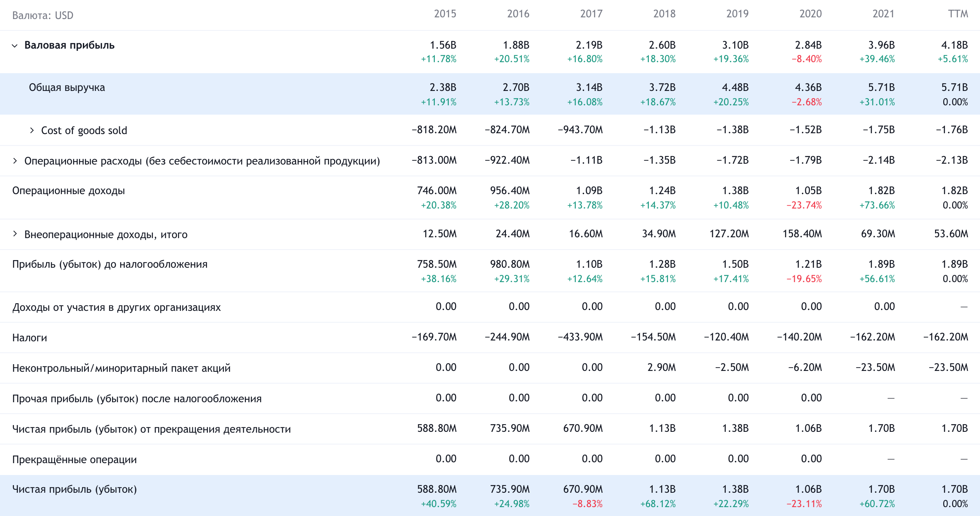Click minority interest value 2.90M
The image size is (980, 516).
pos(662,367)
